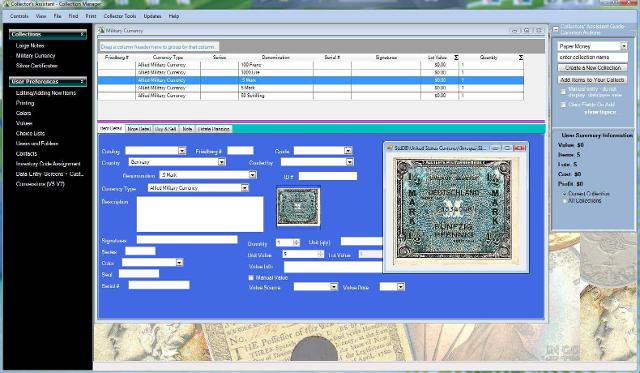Open the View menu
Screen dimensions: 640x373
pos(41,16)
